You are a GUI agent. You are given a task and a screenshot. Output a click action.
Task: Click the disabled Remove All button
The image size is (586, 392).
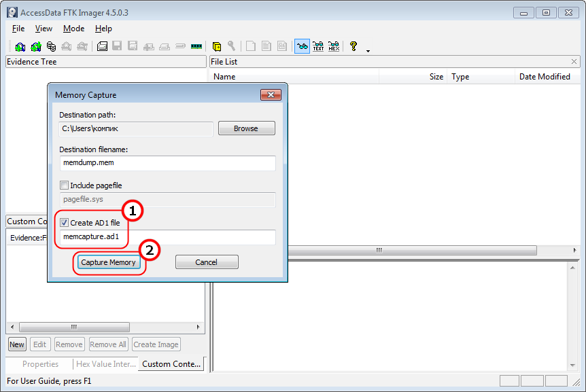pos(108,344)
